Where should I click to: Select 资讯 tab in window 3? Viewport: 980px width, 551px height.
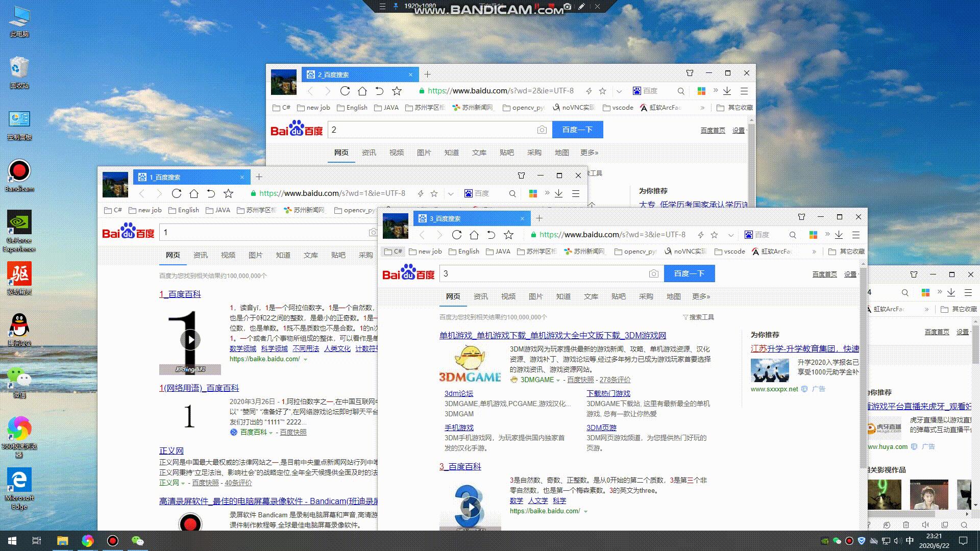click(x=480, y=296)
